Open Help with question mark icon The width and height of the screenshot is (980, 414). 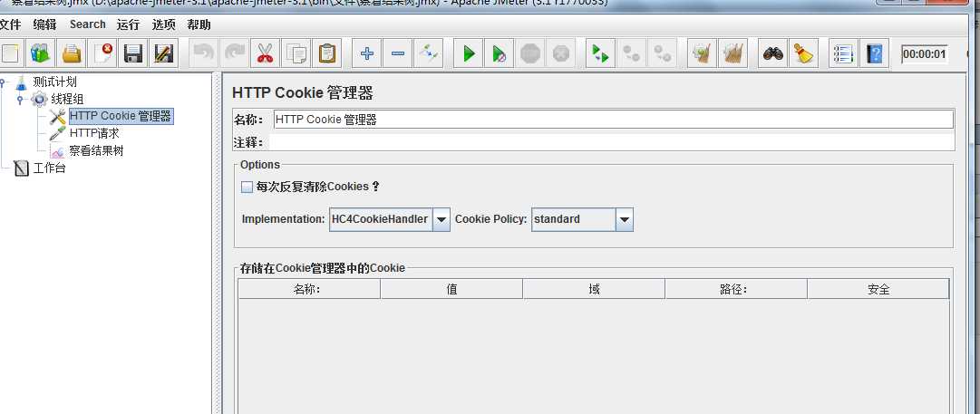click(874, 53)
